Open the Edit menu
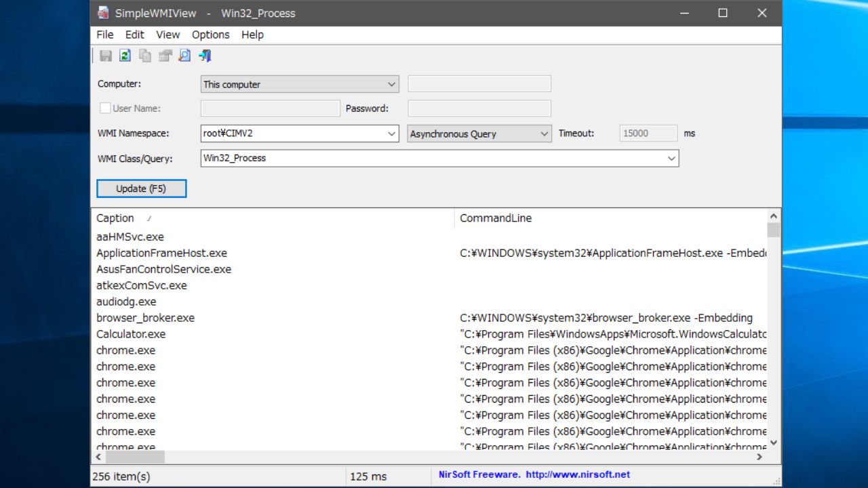Screen dimensions: 868x488 135,35
